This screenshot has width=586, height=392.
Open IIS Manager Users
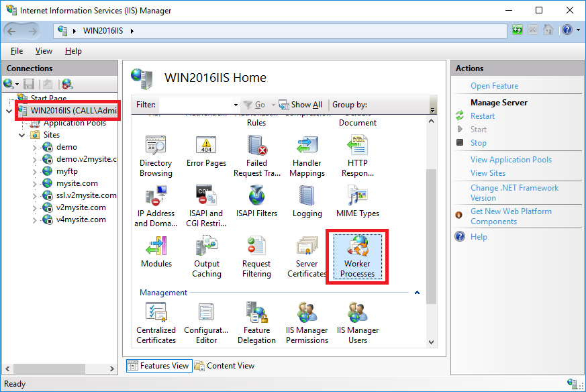pyautogui.click(x=358, y=324)
